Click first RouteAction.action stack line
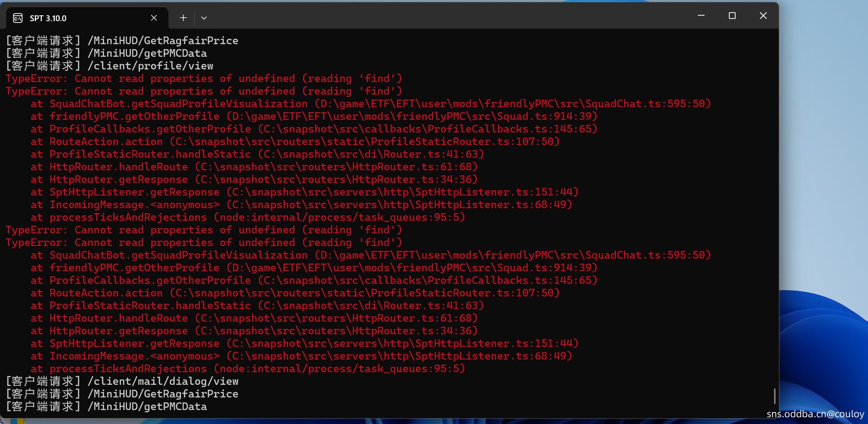Screen dimensions: 868x424 click(295, 141)
